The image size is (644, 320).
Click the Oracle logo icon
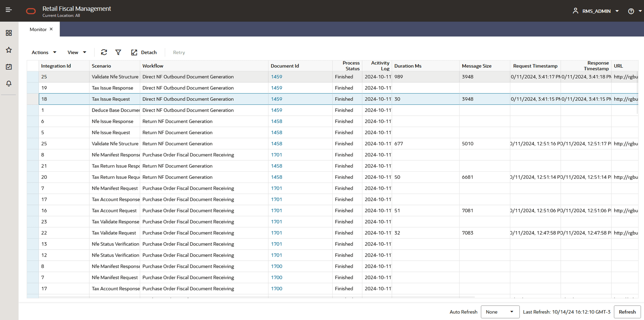31,11
